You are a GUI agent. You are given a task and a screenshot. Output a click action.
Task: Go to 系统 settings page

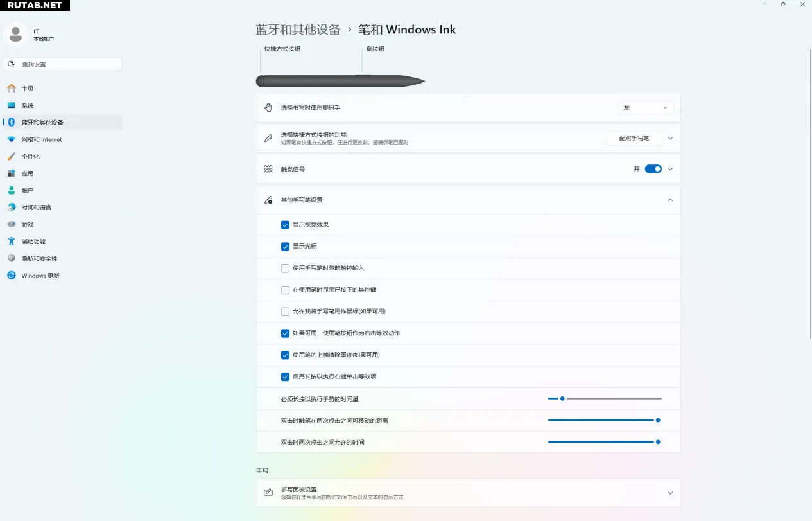[62, 105]
